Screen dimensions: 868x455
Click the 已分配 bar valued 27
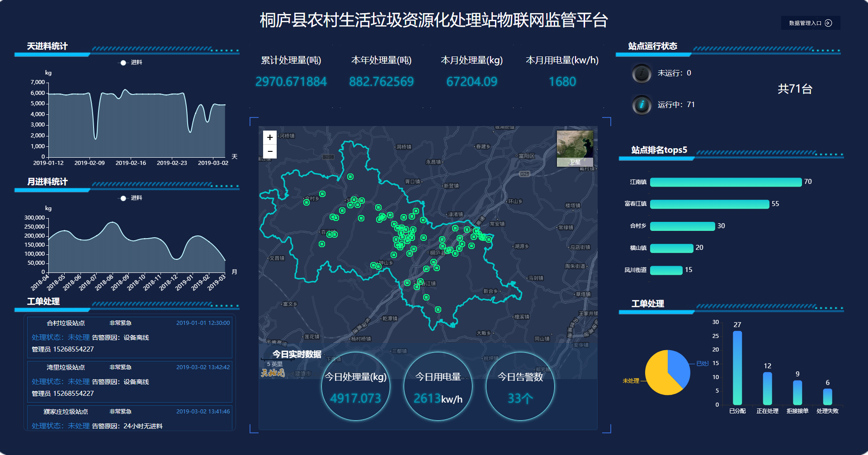tap(737, 368)
